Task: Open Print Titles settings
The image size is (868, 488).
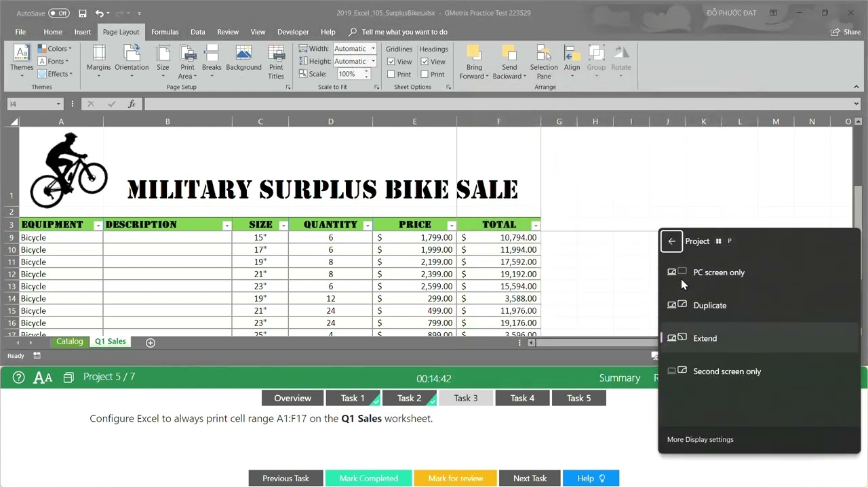Action: [276, 62]
